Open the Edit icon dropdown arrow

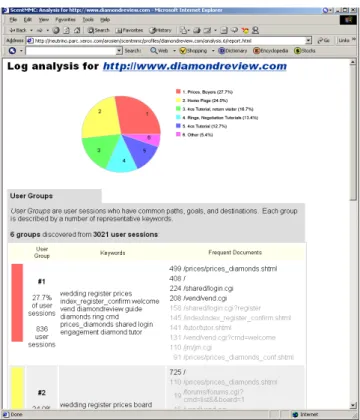tap(215, 30)
